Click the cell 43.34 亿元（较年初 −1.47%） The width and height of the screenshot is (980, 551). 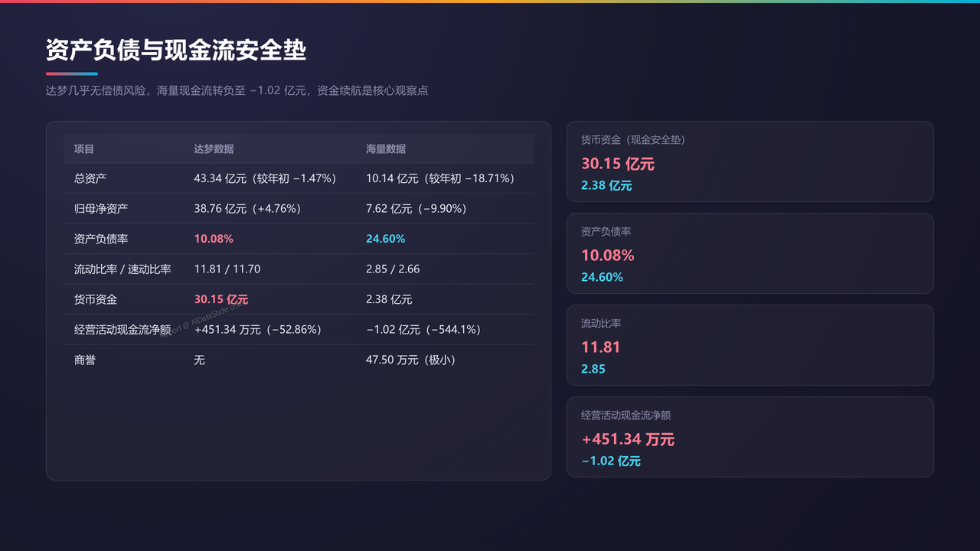click(x=266, y=178)
